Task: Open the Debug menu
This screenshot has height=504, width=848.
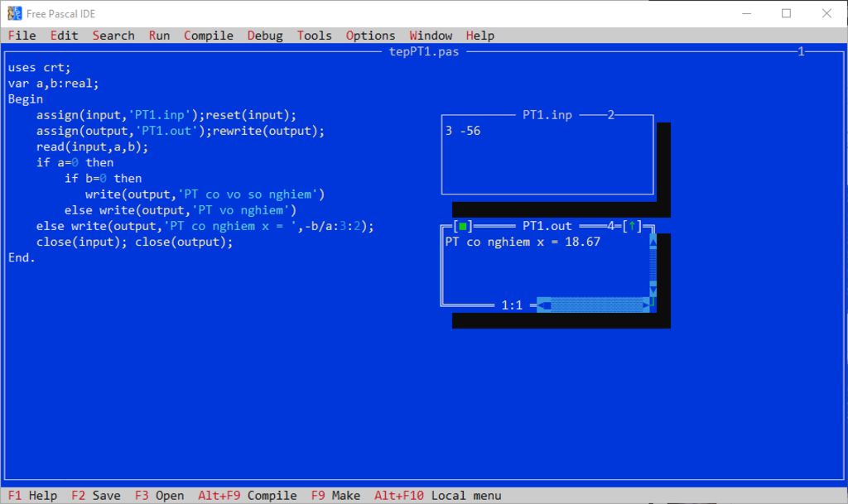Action: [x=265, y=36]
